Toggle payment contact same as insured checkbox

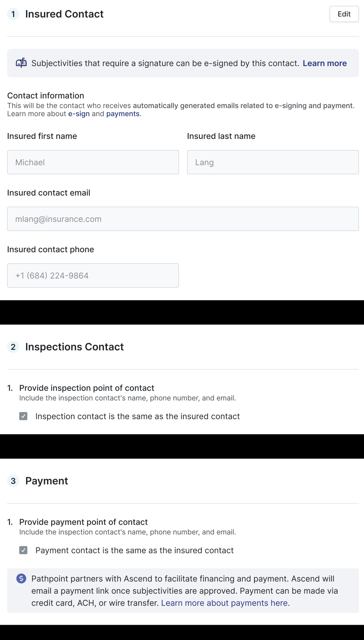23,550
